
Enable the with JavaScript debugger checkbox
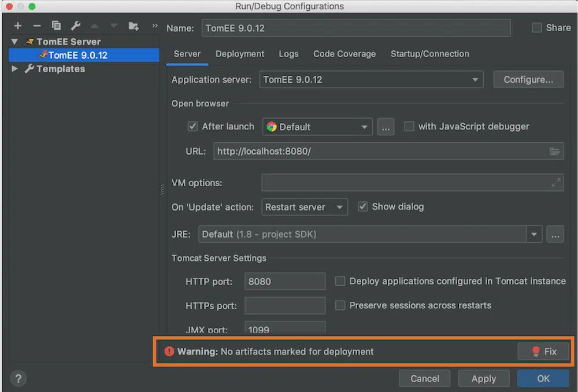pyautogui.click(x=409, y=127)
